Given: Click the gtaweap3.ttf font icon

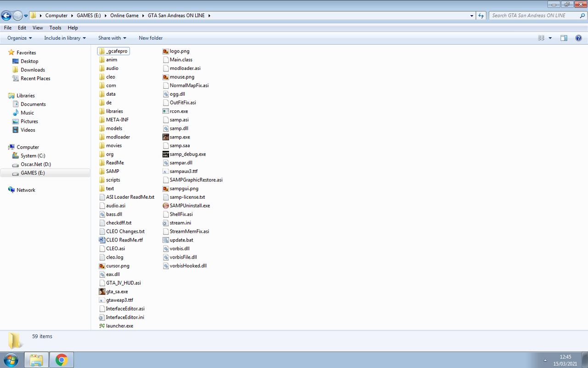Looking at the screenshot, I should coord(102,300).
